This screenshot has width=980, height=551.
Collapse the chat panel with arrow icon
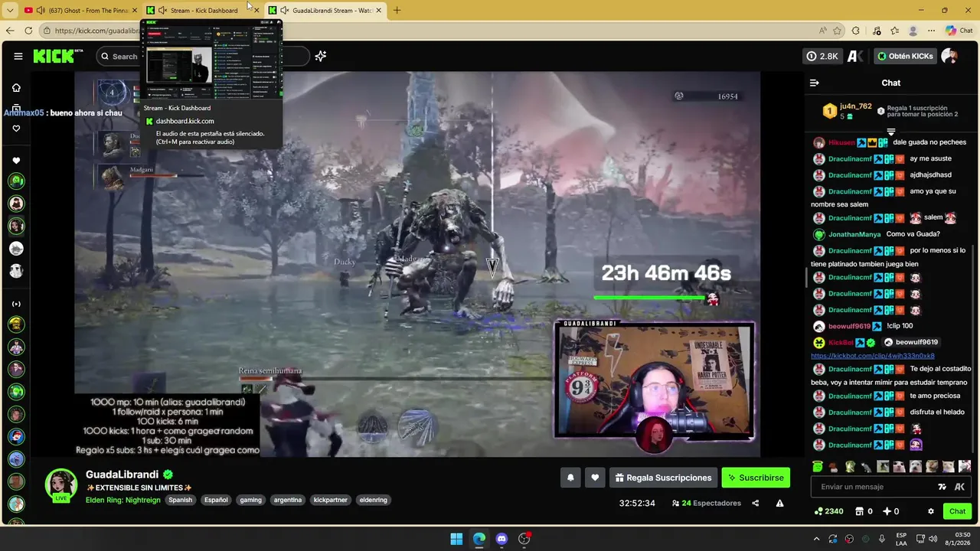815,83
